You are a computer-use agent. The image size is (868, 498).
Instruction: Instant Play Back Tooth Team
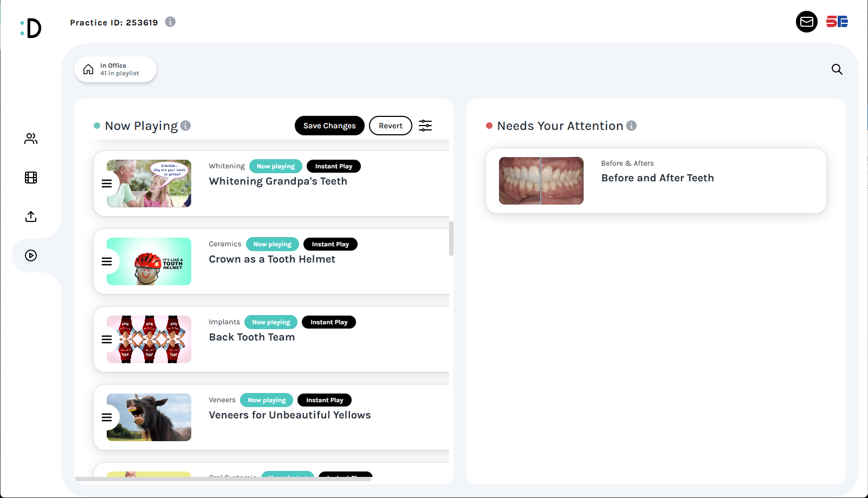[329, 322]
